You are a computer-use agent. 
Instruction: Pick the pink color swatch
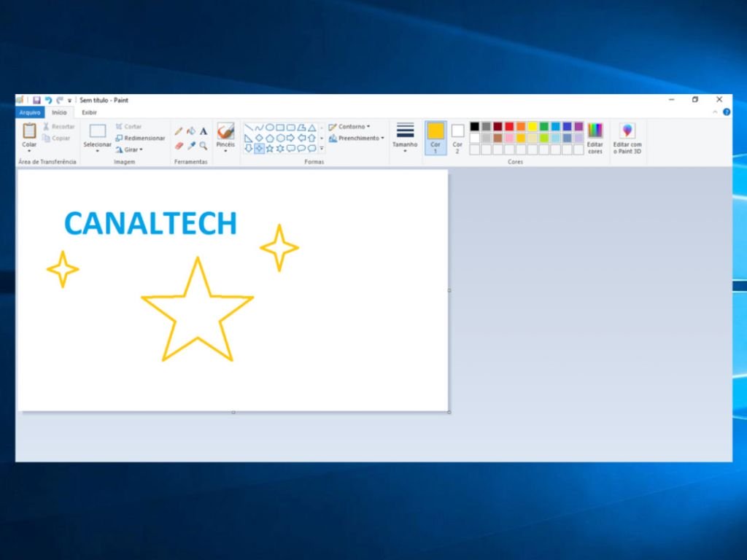509,138
